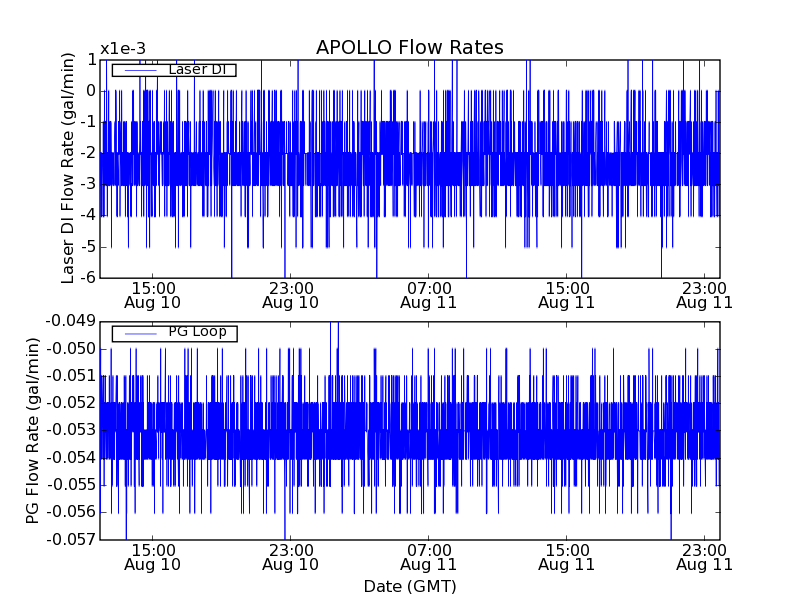Click "23:00 Aug 10" under the Laser DI plot
This screenshot has height=600, width=800.
[x=291, y=296]
